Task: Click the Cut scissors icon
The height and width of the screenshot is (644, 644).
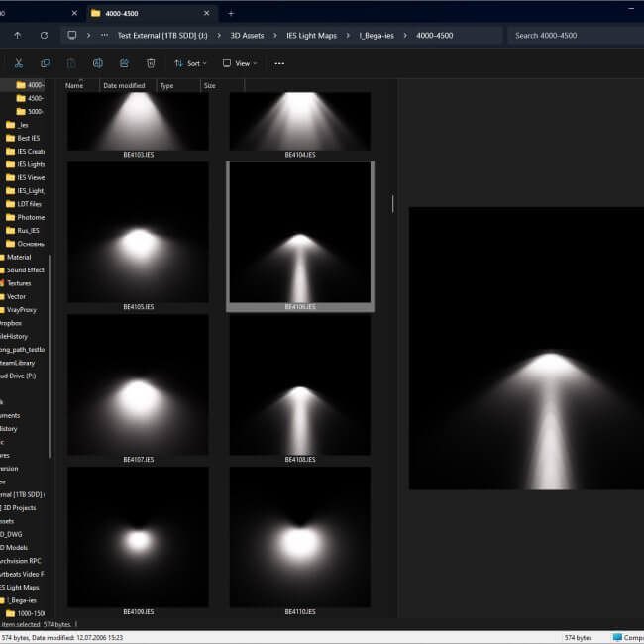Action: click(x=19, y=63)
